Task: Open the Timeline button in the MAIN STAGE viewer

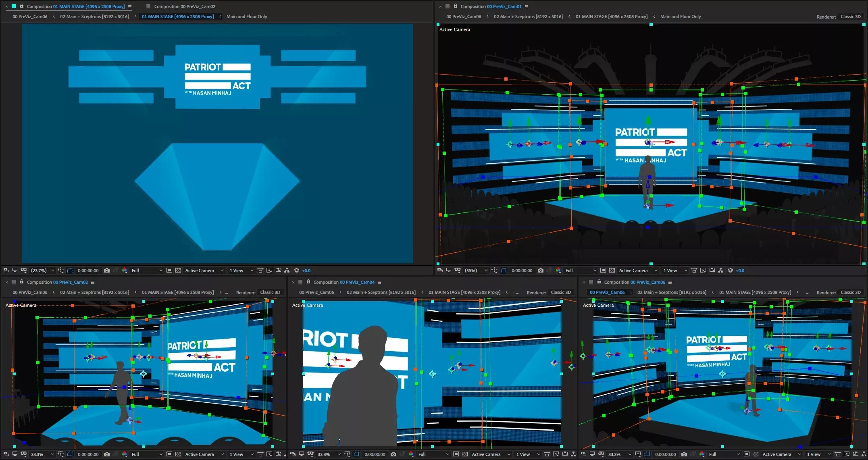Action: point(278,271)
